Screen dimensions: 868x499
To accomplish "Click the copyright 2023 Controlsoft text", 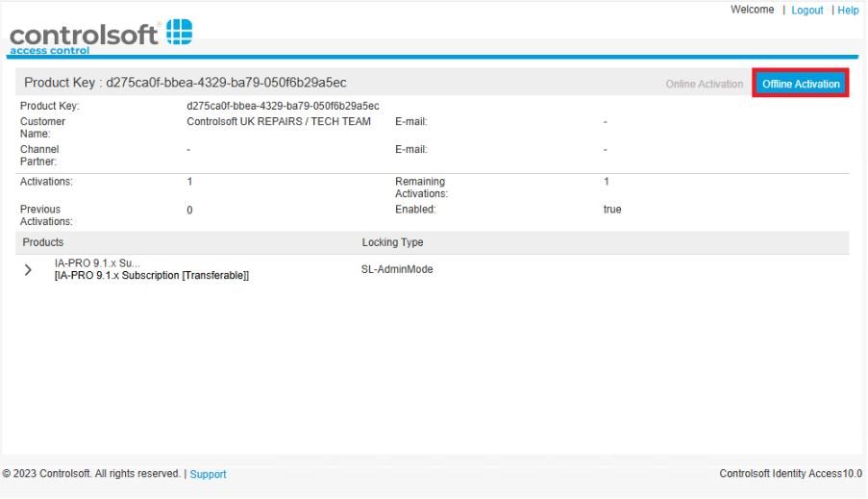I will pyautogui.click(x=91, y=474).
